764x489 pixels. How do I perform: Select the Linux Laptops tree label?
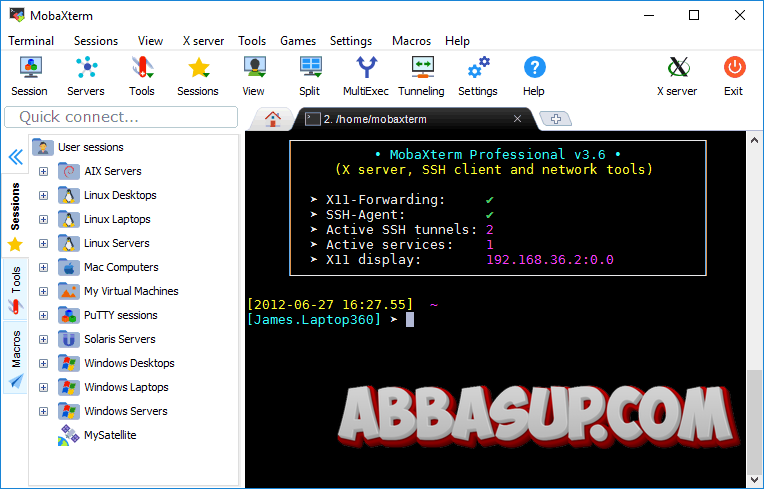click(117, 219)
